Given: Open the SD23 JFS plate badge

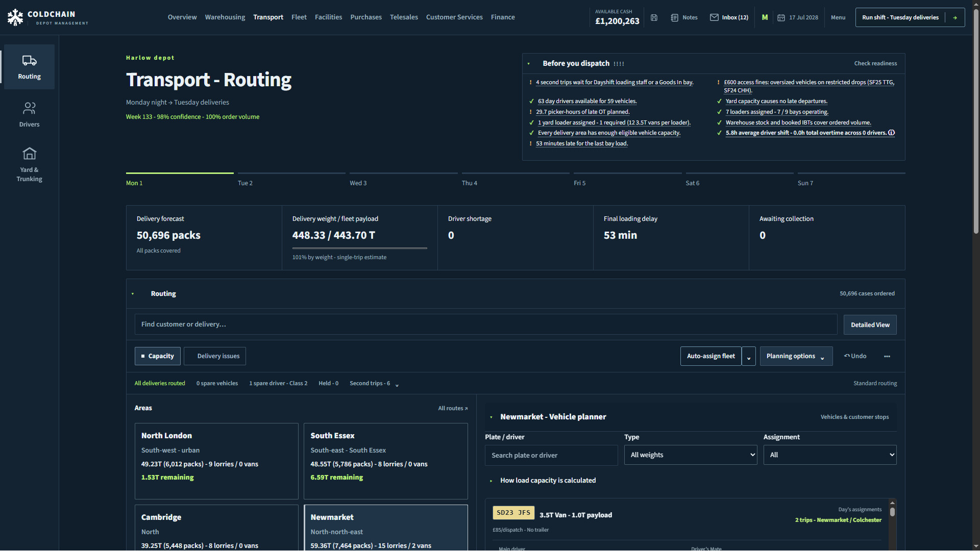Looking at the screenshot, I should [513, 513].
